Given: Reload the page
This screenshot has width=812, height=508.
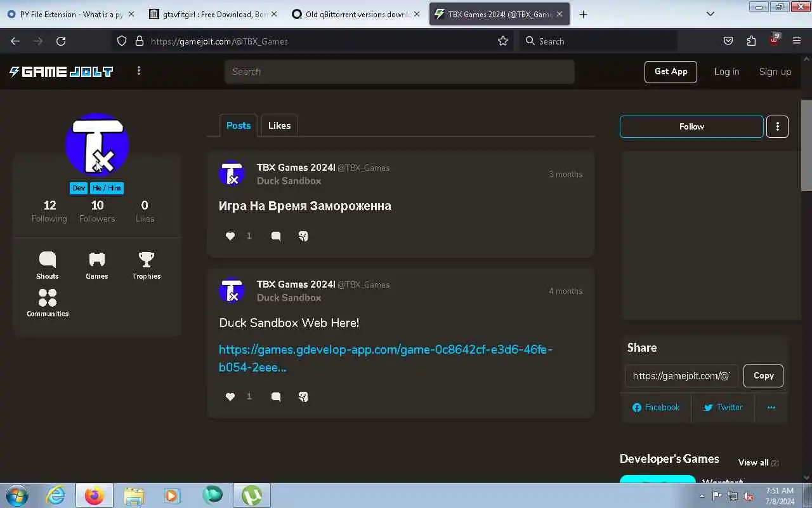Looking at the screenshot, I should click(x=61, y=41).
